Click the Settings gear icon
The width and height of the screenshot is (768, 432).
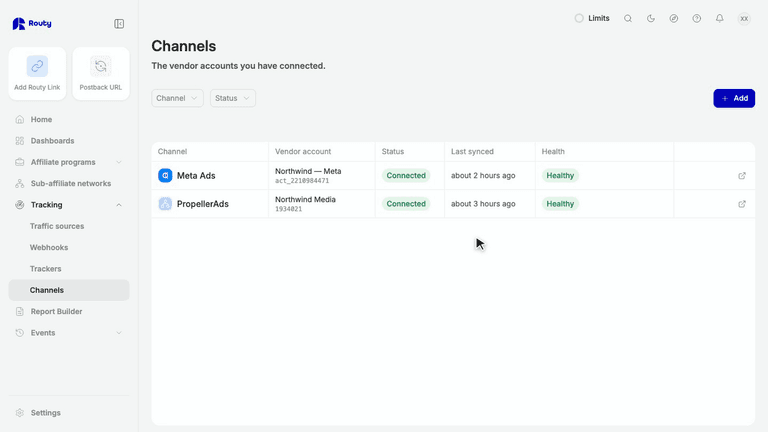[x=20, y=413]
